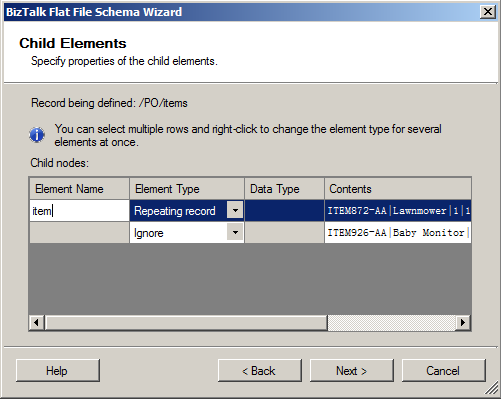Image resolution: width=501 pixels, height=399 pixels.
Task: Click the resize grip at dialog corner
Action: pos(491,389)
